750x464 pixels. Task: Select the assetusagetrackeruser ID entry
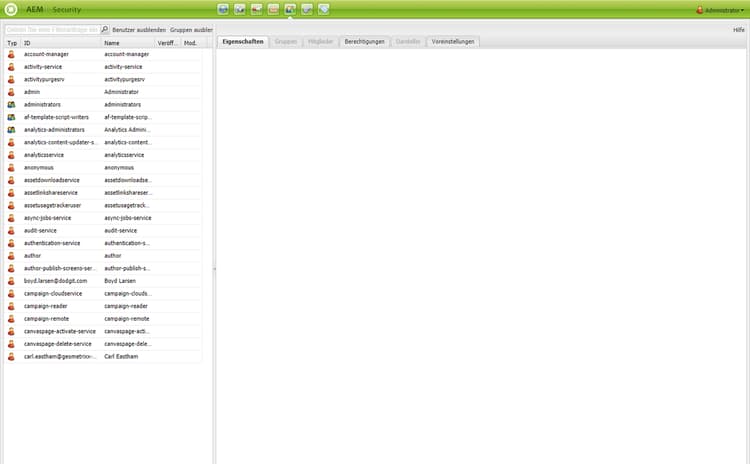(53, 205)
